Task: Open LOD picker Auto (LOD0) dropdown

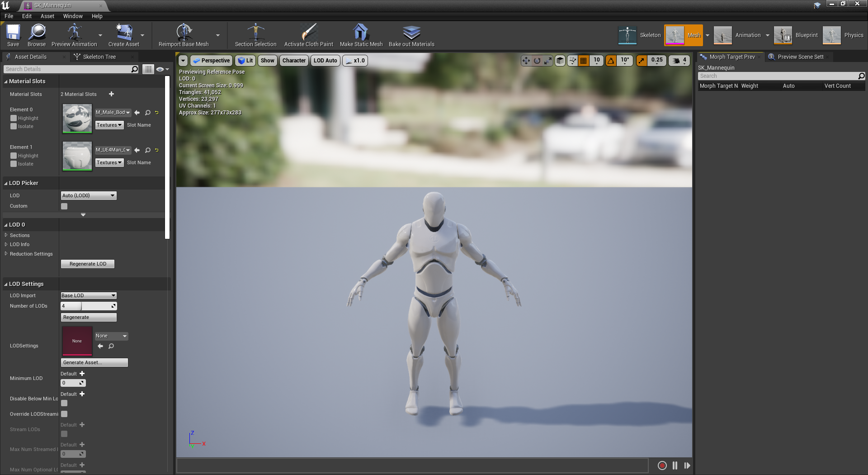Action: 89,195
